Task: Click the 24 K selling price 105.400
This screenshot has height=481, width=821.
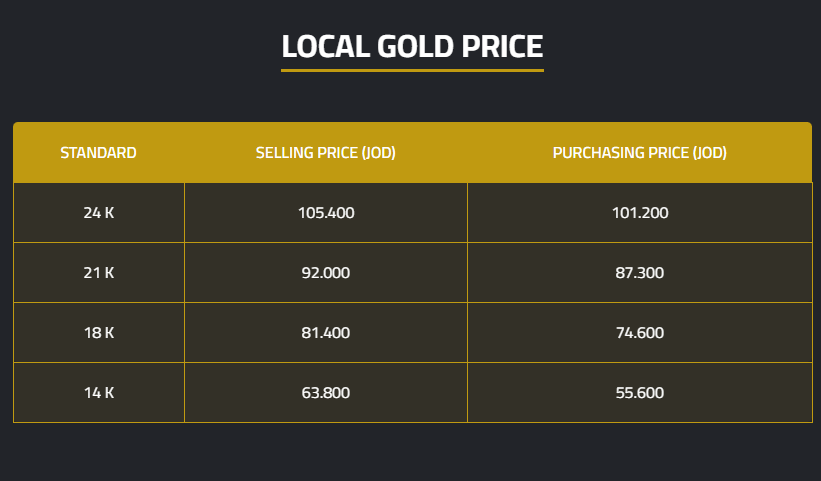Action: pos(326,213)
